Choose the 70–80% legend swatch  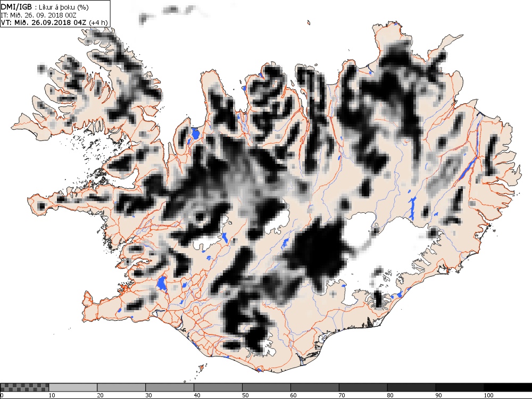363,387
